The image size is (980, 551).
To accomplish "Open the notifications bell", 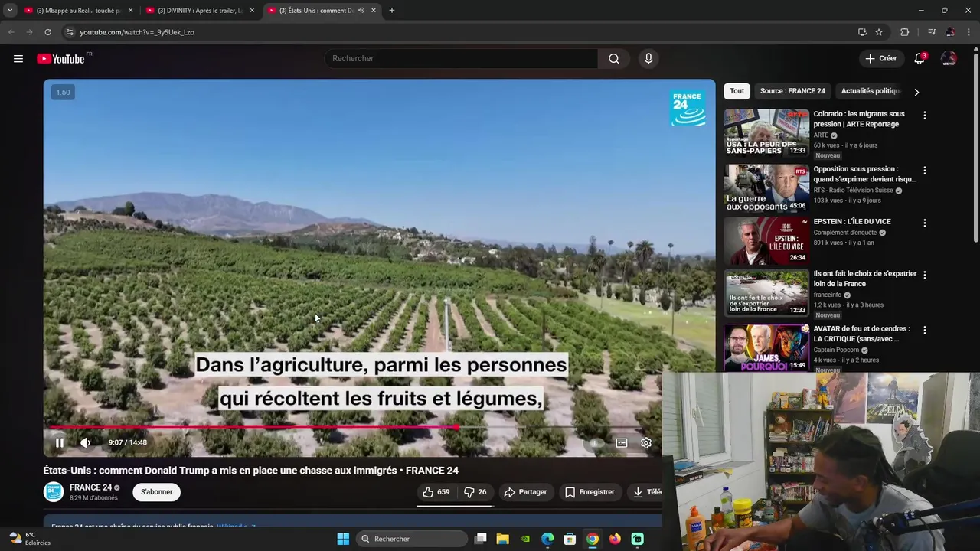I will [x=920, y=58].
